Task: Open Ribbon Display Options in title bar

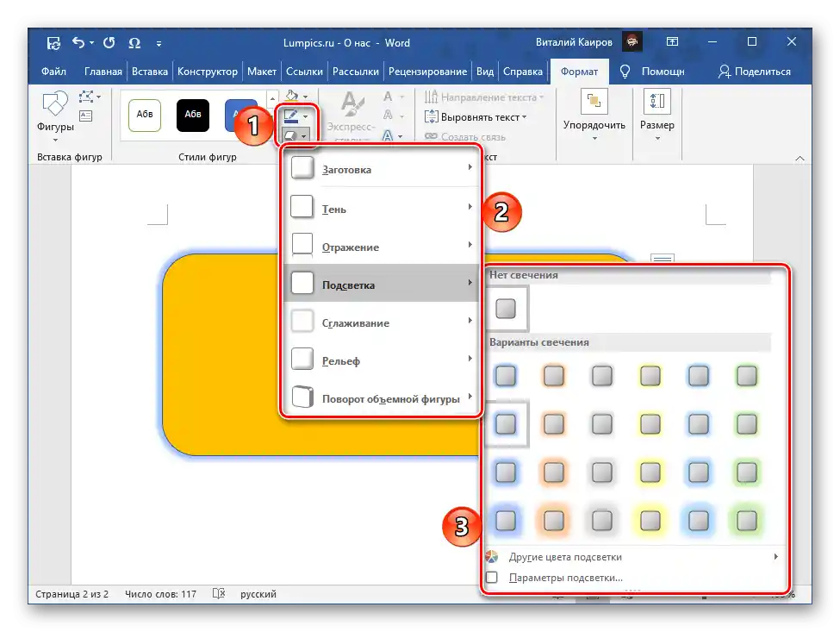Action: 672,41
